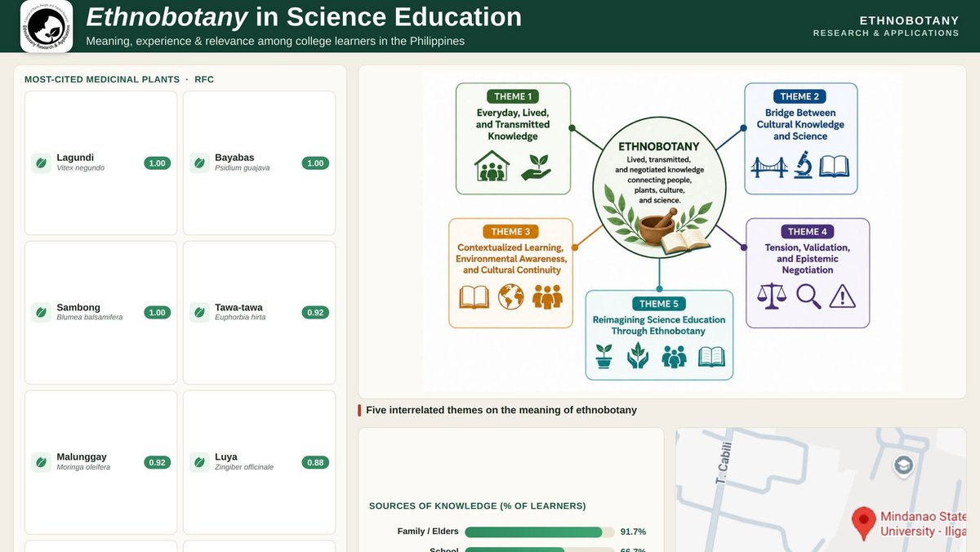Click the 91.7% value

point(633,532)
